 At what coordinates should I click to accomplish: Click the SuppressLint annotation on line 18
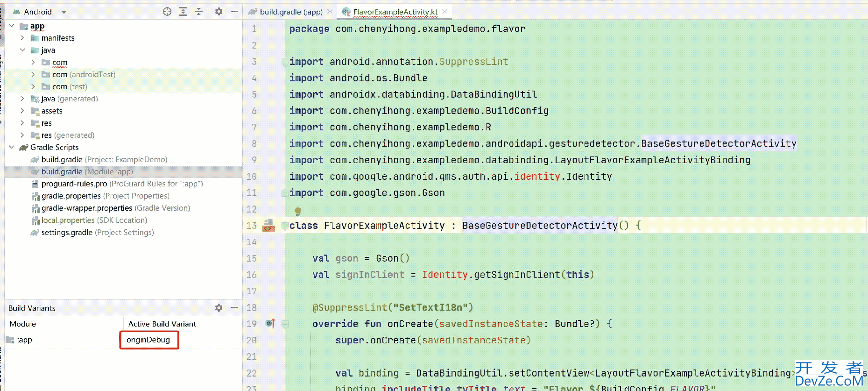tap(393, 307)
